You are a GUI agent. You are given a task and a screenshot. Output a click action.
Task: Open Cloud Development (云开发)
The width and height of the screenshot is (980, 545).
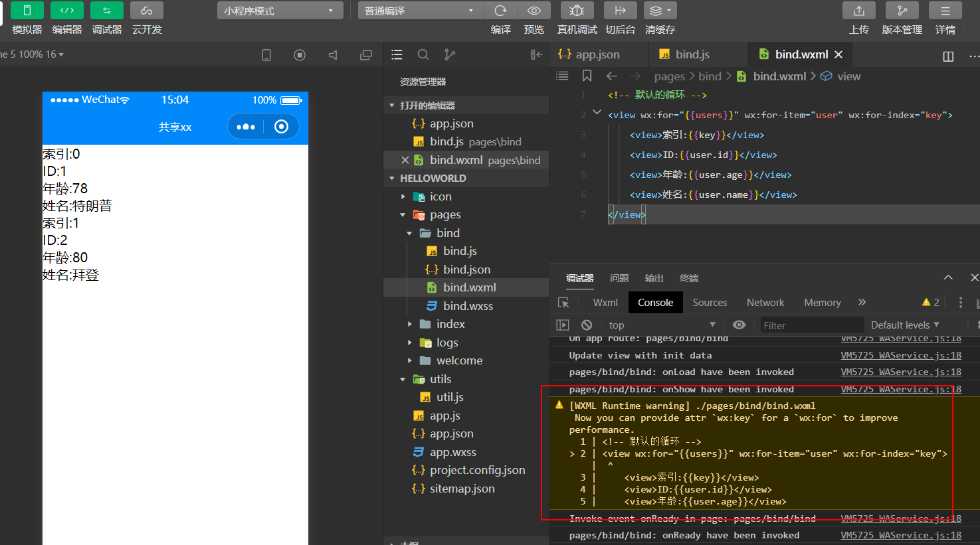[x=147, y=11]
